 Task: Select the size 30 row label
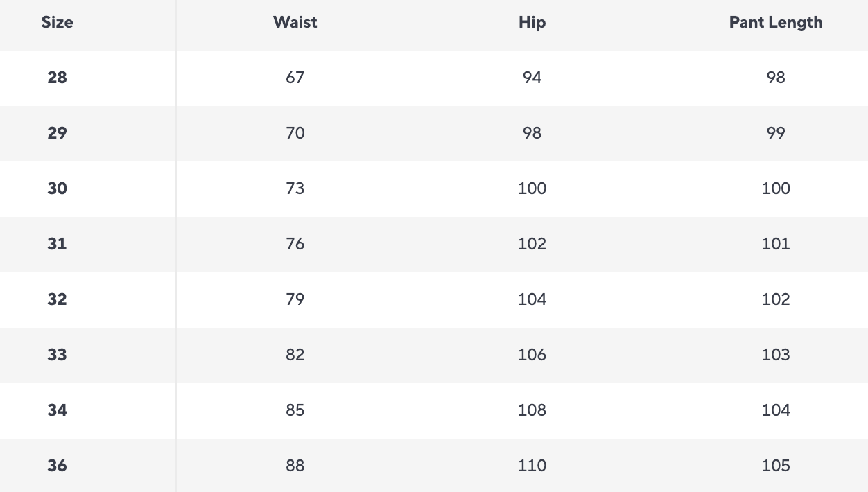pyautogui.click(x=57, y=188)
